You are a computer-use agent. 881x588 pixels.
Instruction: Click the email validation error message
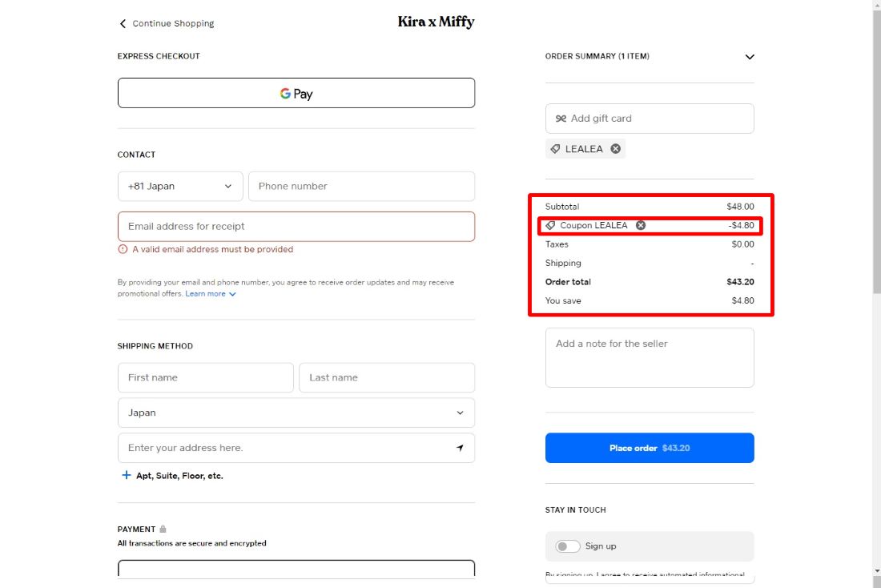click(x=213, y=249)
